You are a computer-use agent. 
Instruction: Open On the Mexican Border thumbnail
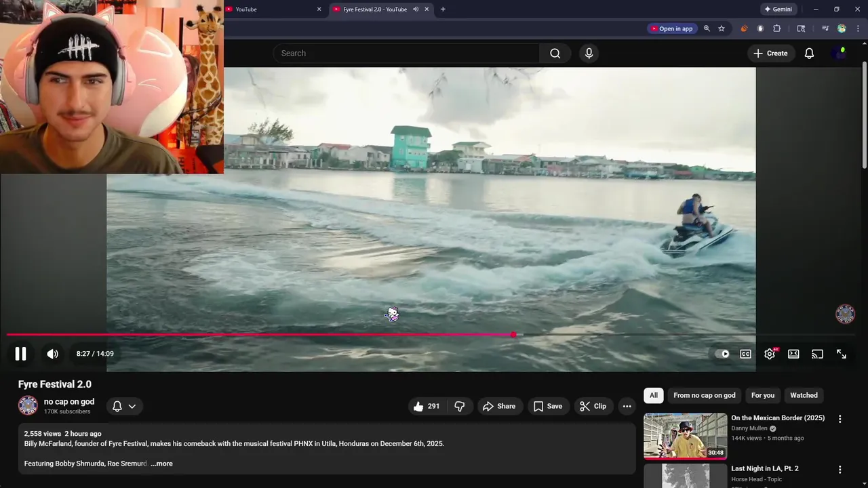685,436
